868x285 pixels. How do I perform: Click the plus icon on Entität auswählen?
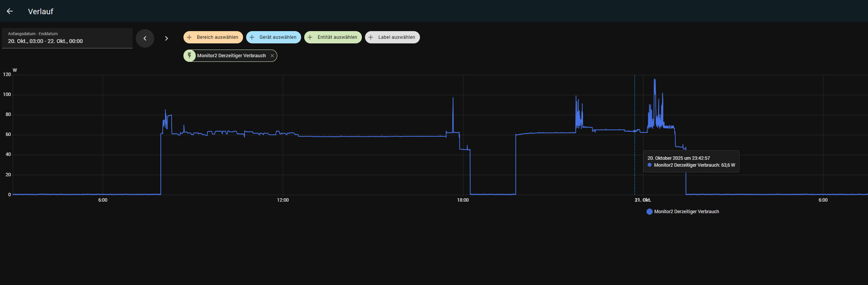(x=310, y=37)
